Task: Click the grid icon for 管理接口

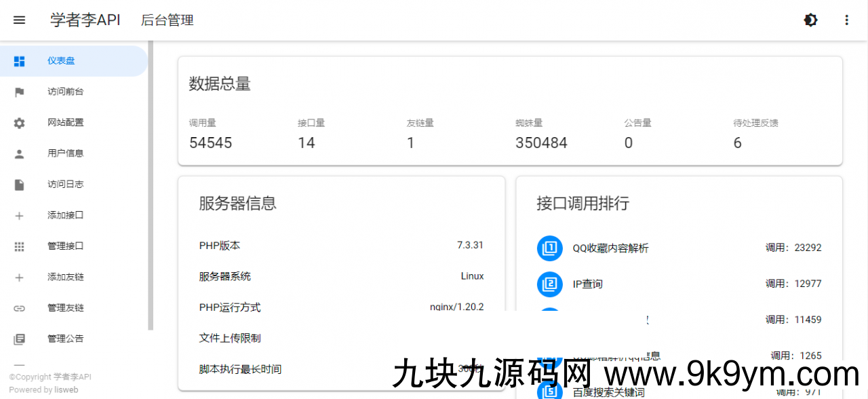Action: pyautogui.click(x=19, y=246)
